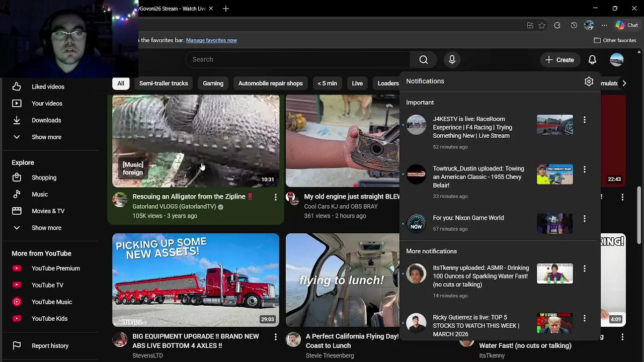644x362 pixels.
Task: Select Automobile repair shops chip
Action: [x=271, y=83]
